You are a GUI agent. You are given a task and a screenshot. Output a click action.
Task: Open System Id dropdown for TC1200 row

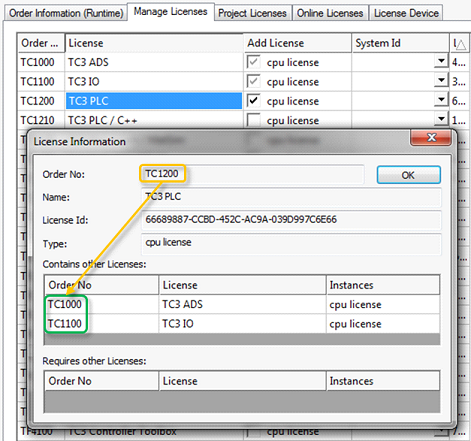coord(441,100)
